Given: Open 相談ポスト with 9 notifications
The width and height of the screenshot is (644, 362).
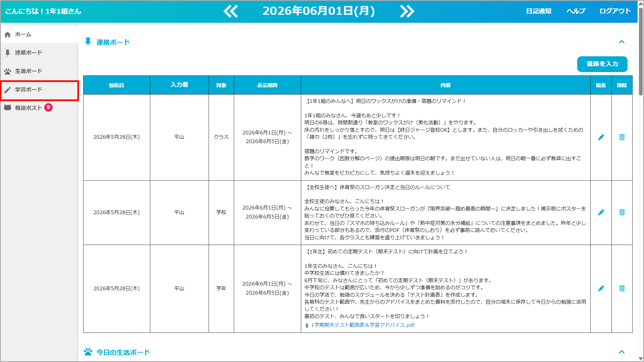Looking at the screenshot, I should [x=39, y=108].
